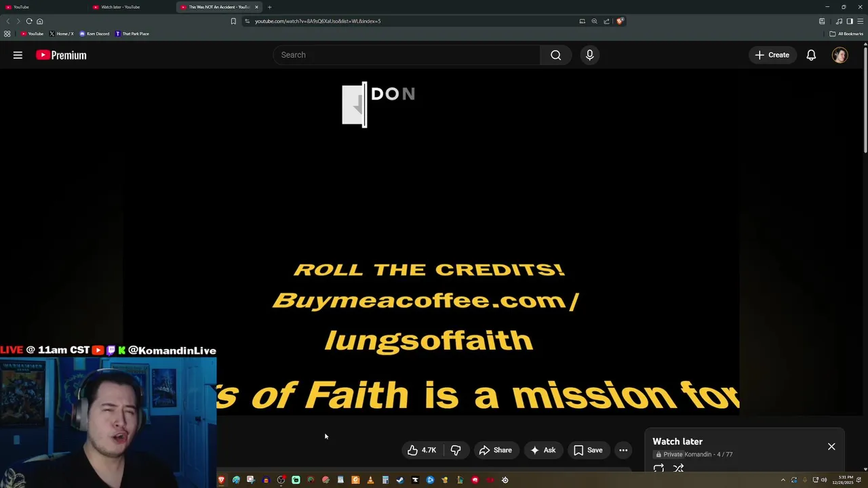Open VLC media player from taskbar
This screenshot has width=868, height=488.
coord(370,480)
